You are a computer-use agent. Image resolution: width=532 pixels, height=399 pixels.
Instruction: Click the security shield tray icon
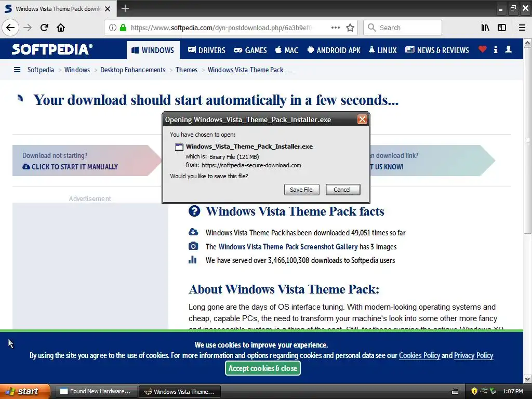(x=474, y=391)
